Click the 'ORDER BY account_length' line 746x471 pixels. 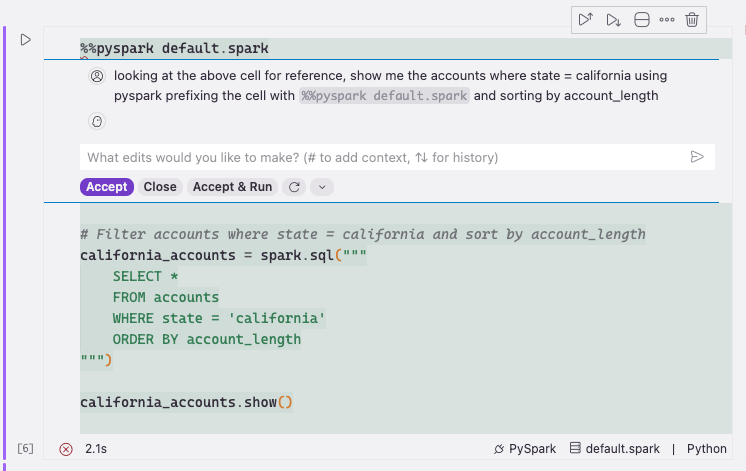pos(206,340)
